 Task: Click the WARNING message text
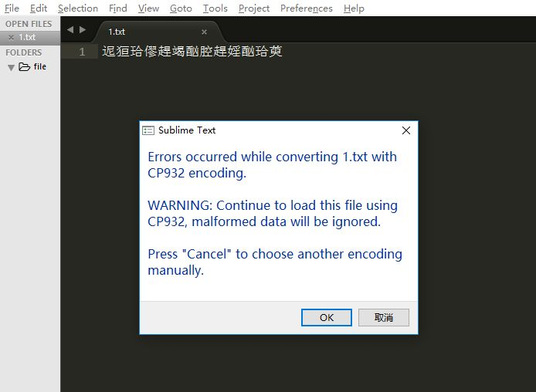point(273,214)
